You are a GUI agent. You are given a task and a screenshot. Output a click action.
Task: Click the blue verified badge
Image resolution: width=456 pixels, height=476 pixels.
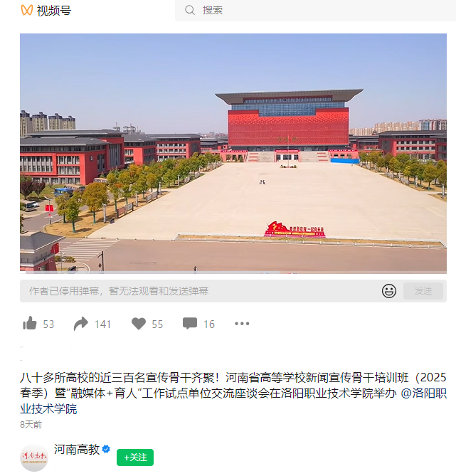pos(106,449)
